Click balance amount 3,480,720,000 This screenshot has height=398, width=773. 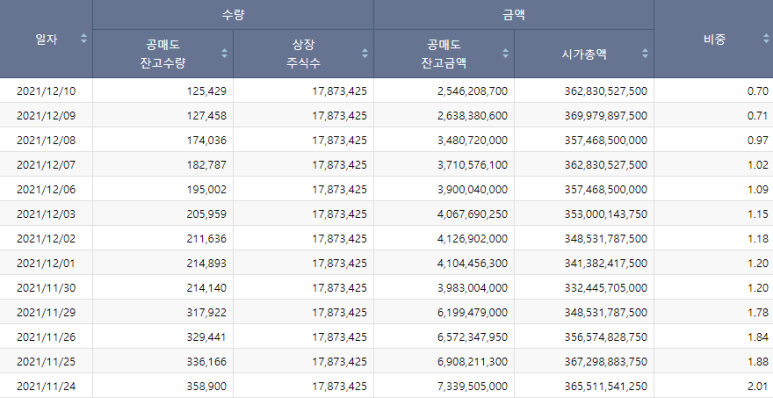(472, 141)
